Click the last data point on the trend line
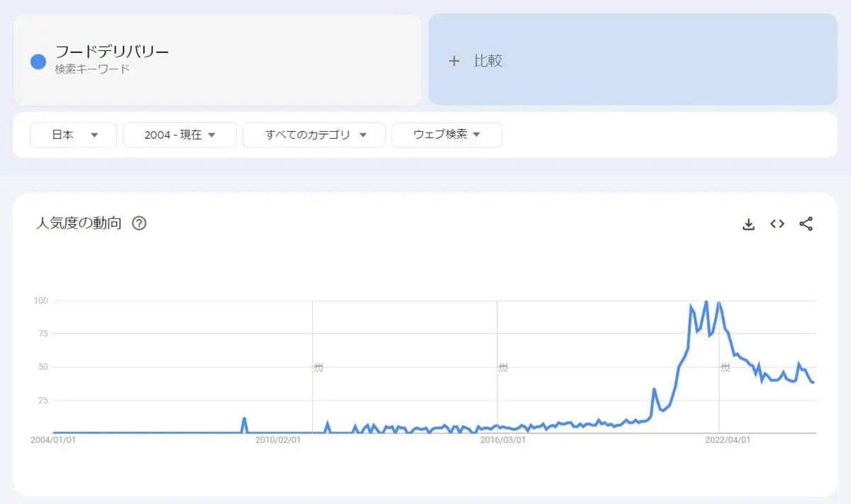The image size is (851, 504). (814, 383)
